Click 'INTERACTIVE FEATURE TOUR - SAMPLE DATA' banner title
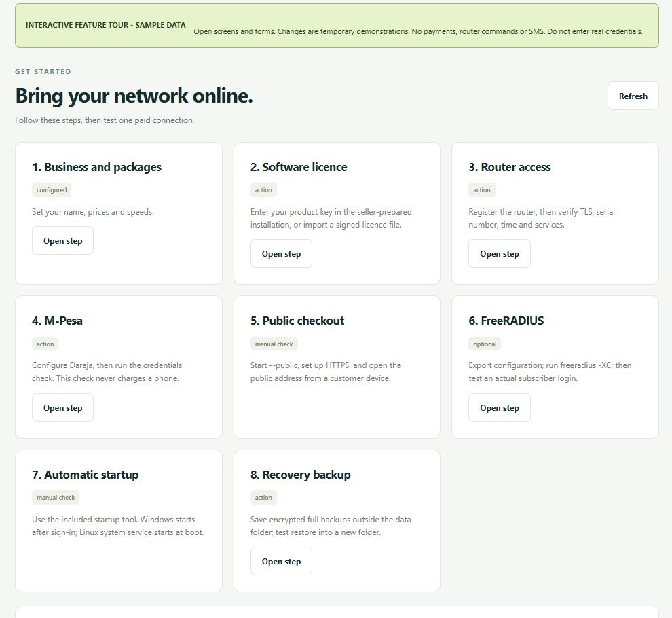 105,25
